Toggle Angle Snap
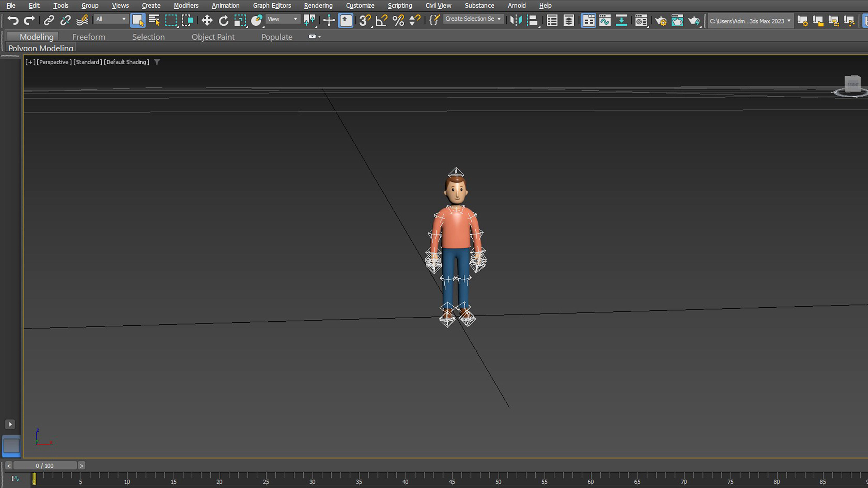This screenshot has height=488, width=868. 382,21
